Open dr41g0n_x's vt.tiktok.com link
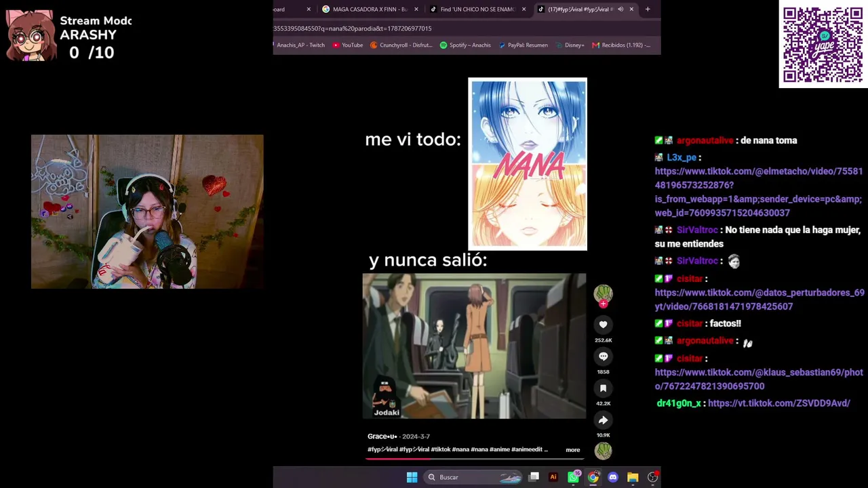868x488 pixels. pyautogui.click(x=779, y=403)
